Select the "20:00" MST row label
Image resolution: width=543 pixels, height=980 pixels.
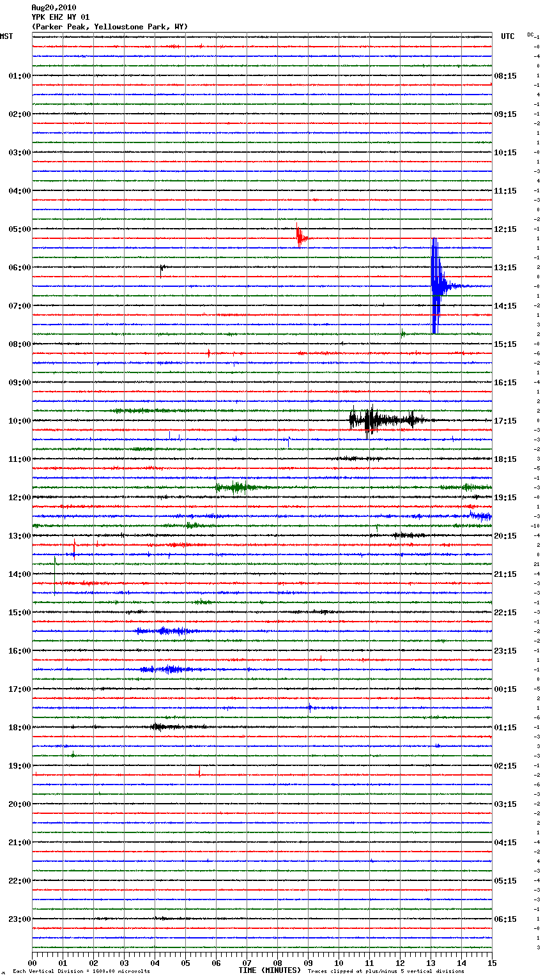[x=19, y=804]
